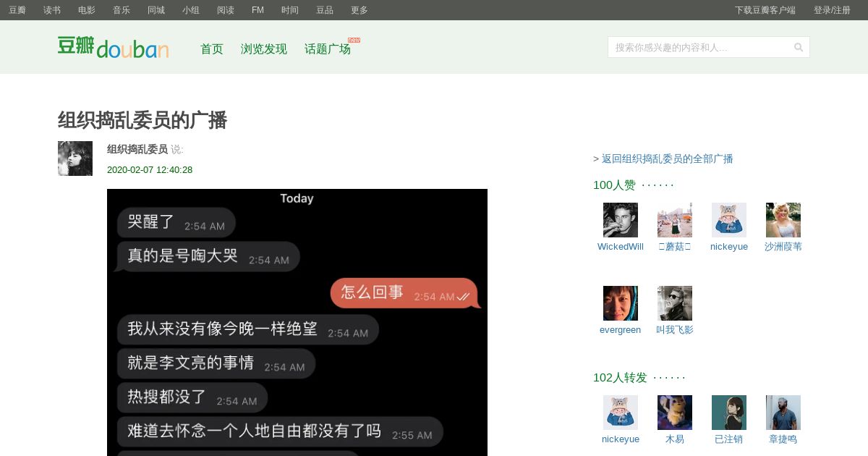Click author name 组织捣乱委员
868x456 pixels.
click(x=137, y=149)
